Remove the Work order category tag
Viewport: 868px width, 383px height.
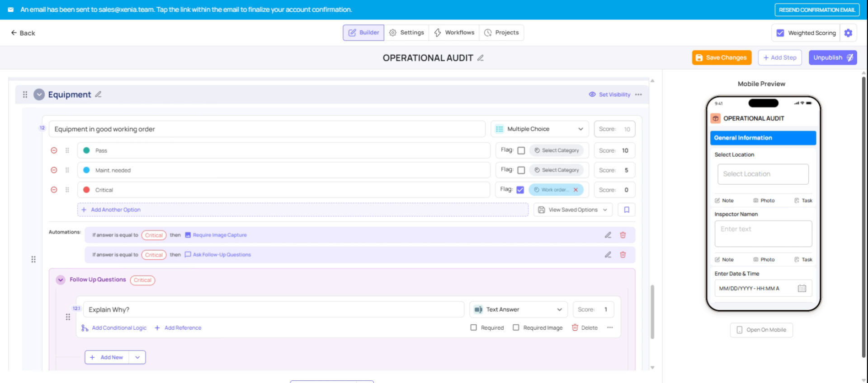(576, 190)
